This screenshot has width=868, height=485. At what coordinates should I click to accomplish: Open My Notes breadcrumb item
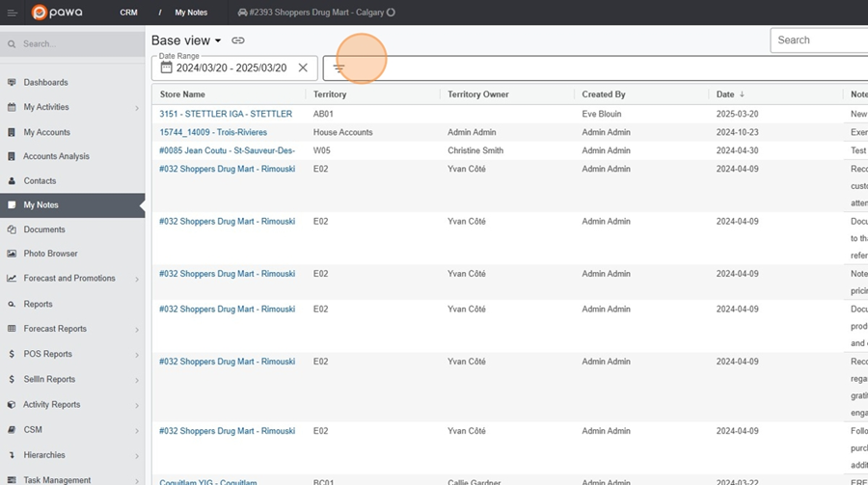191,13
